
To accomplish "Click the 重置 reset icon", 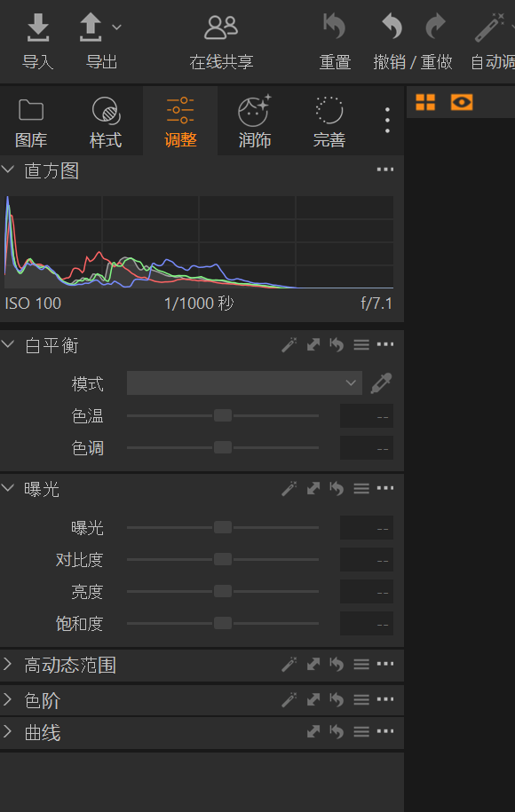I will (x=334, y=27).
